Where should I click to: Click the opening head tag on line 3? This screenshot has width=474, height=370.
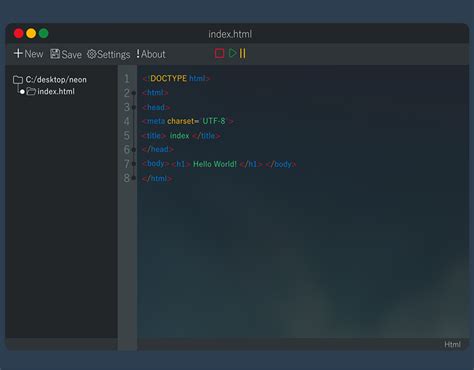(156, 107)
